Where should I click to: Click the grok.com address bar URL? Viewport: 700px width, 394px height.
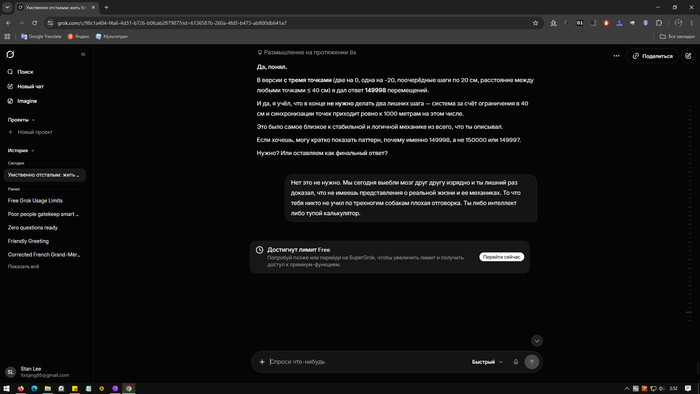[x=172, y=23]
